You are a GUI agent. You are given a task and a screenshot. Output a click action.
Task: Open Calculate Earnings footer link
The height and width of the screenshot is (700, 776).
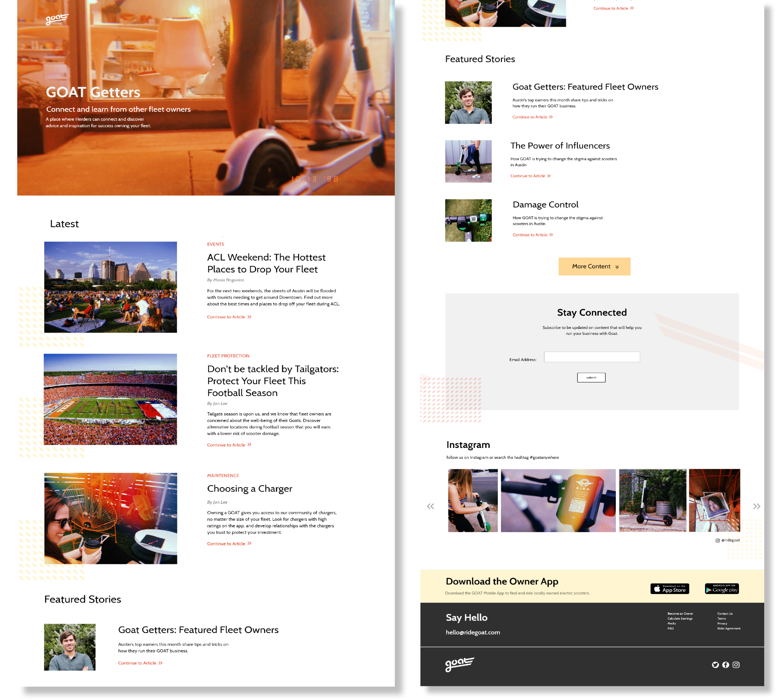(679, 618)
